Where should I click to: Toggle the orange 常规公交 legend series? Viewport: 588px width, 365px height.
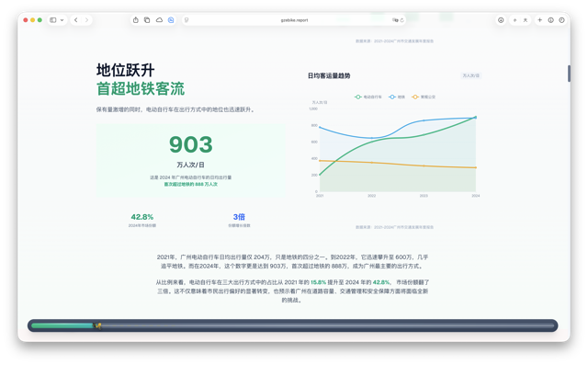424,97
